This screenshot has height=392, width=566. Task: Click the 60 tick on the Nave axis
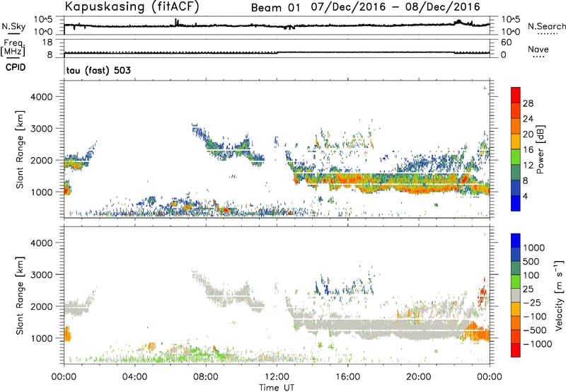506,42
